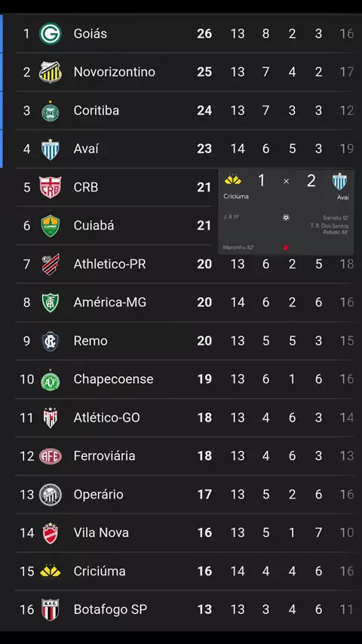Click the América-MG crest icon
362x644 pixels.
click(x=50, y=302)
